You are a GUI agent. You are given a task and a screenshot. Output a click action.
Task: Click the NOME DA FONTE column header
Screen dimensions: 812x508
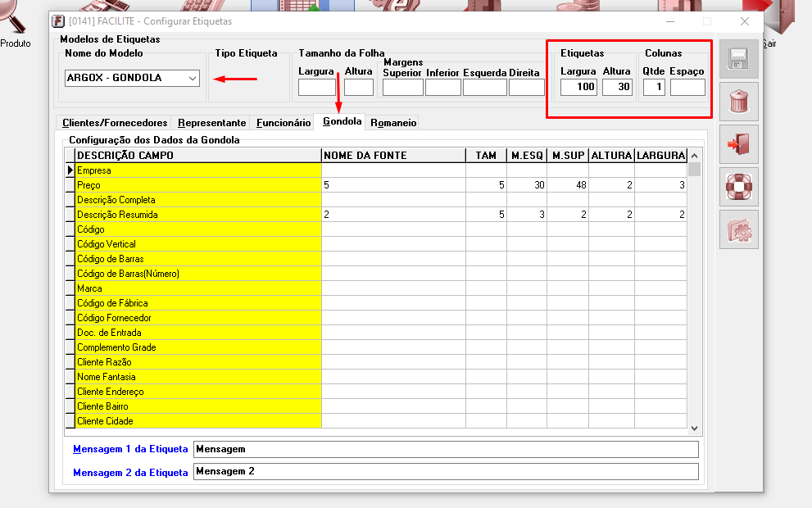[393, 156]
